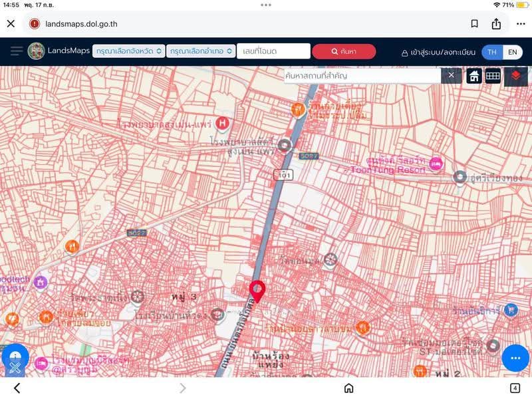Viewport: 532px width, 399px height.
Task: Focus the place search field on map
Action: (x=362, y=75)
